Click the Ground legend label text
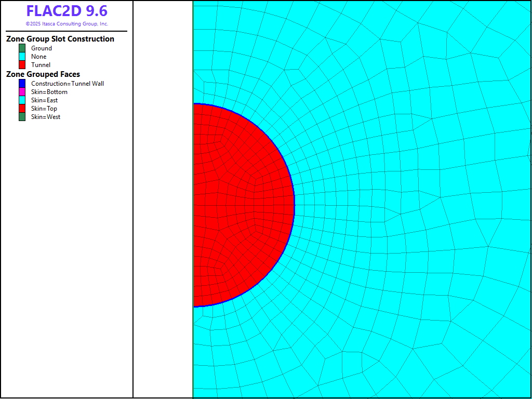Viewport: 532px width, 399px height. coord(42,48)
